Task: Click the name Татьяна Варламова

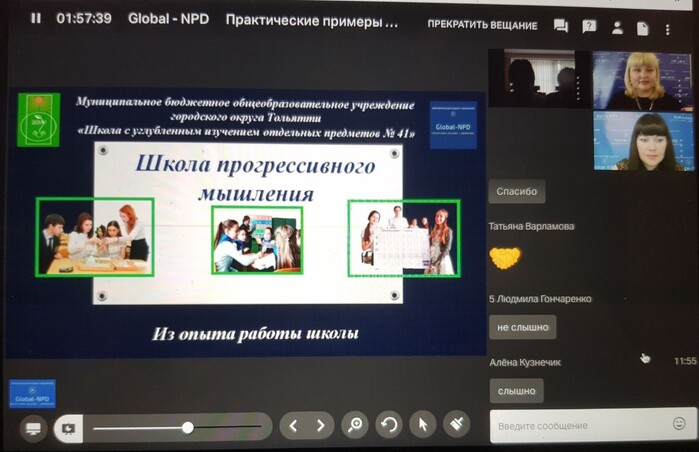Action: 531,226
